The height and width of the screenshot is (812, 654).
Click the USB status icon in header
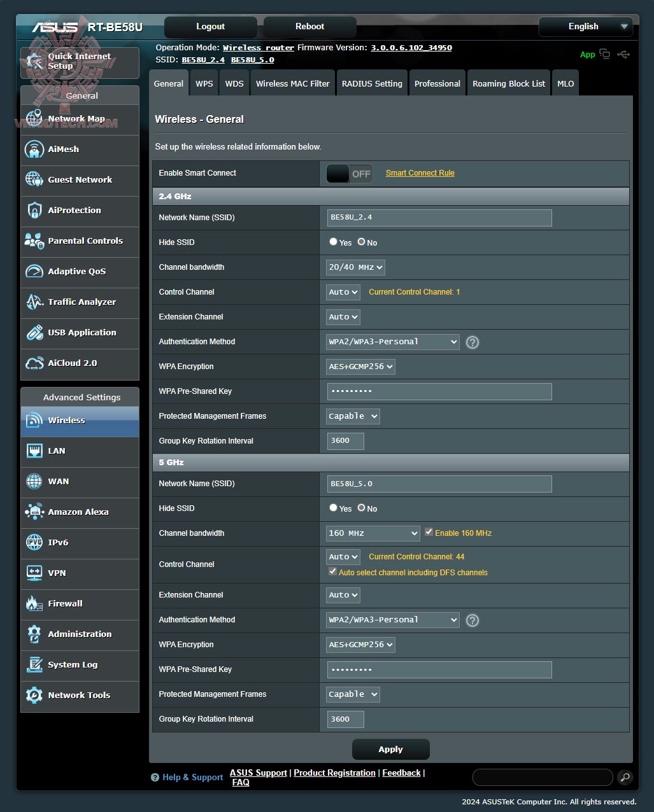pyautogui.click(x=623, y=55)
